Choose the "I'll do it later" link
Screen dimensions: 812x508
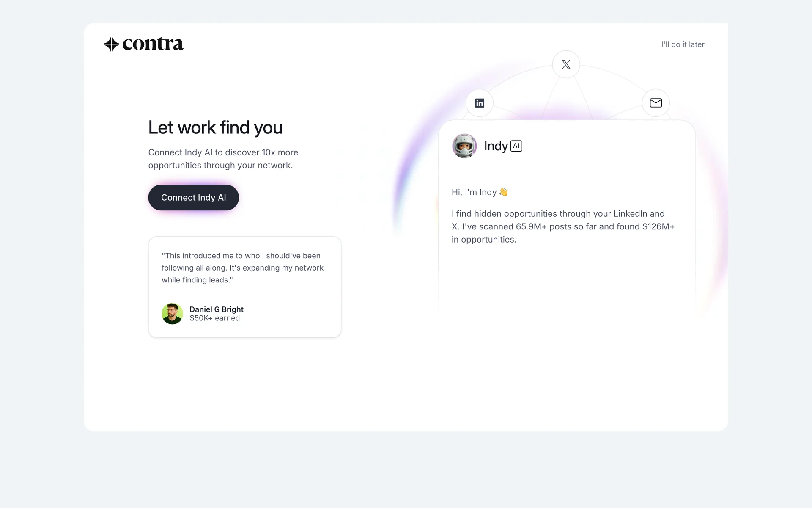(683, 44)
